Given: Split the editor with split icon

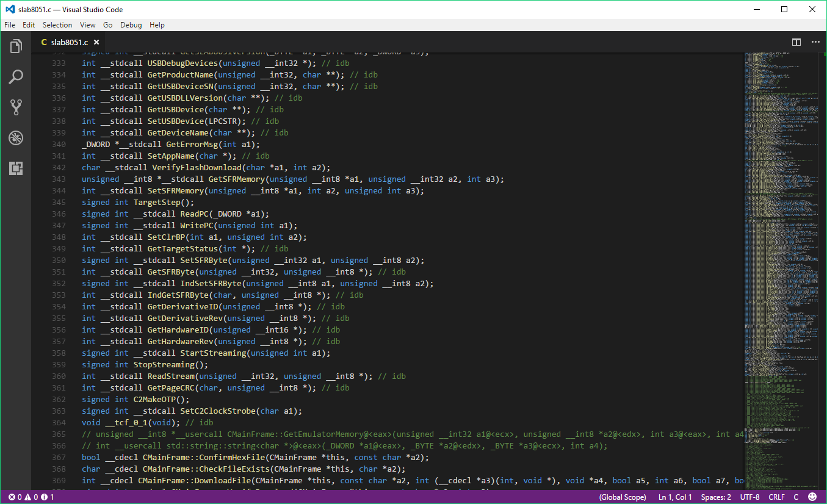Looking at the screenshot, I should point(796,42).
